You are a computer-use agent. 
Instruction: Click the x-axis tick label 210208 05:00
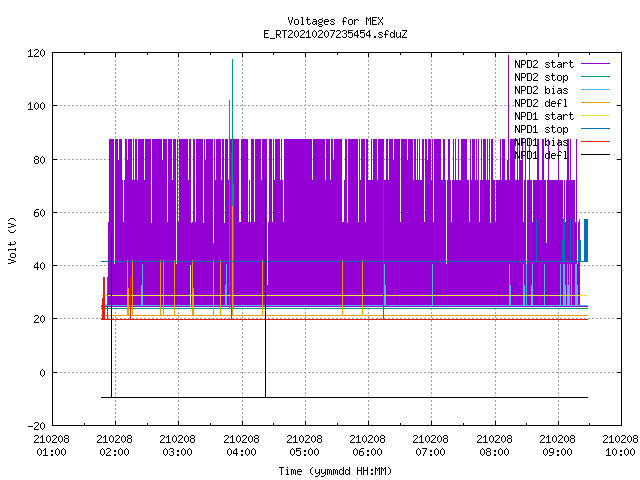(x=304, y=446)
